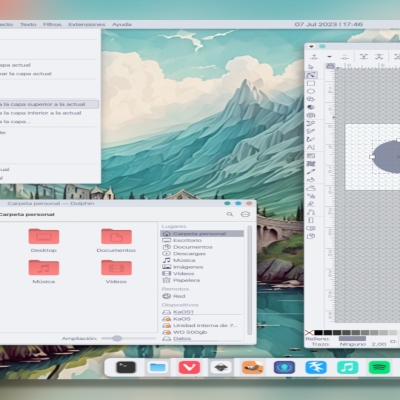The image size is (400, 400).
Task: Select the Eraser tool in Inkscape
Action: [x=311, y=204]
